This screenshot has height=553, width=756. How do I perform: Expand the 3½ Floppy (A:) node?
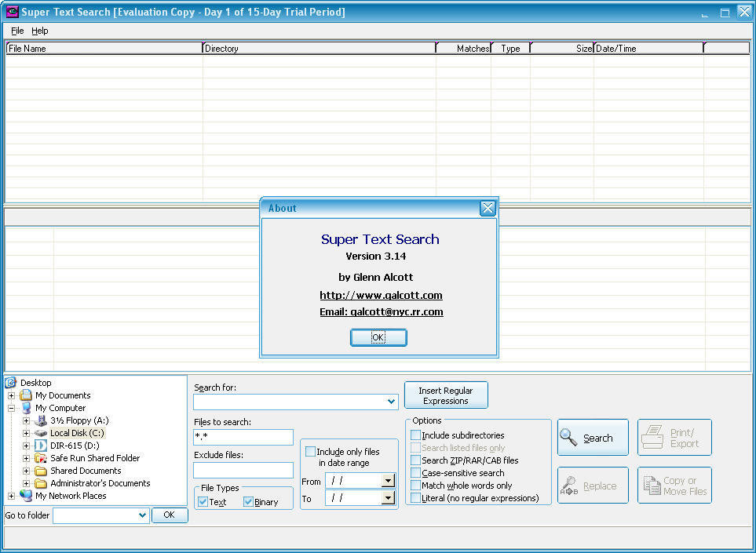(26, 420)
